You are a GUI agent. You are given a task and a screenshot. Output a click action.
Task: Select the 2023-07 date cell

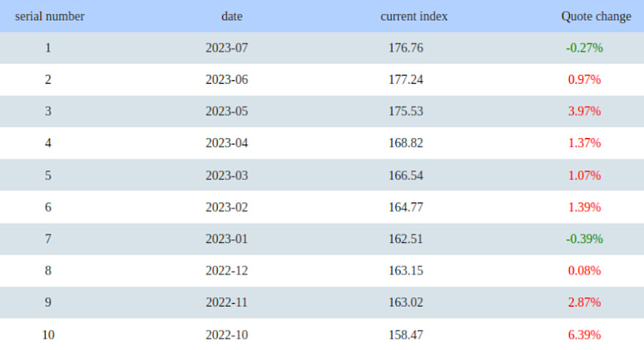pos(227,48)
